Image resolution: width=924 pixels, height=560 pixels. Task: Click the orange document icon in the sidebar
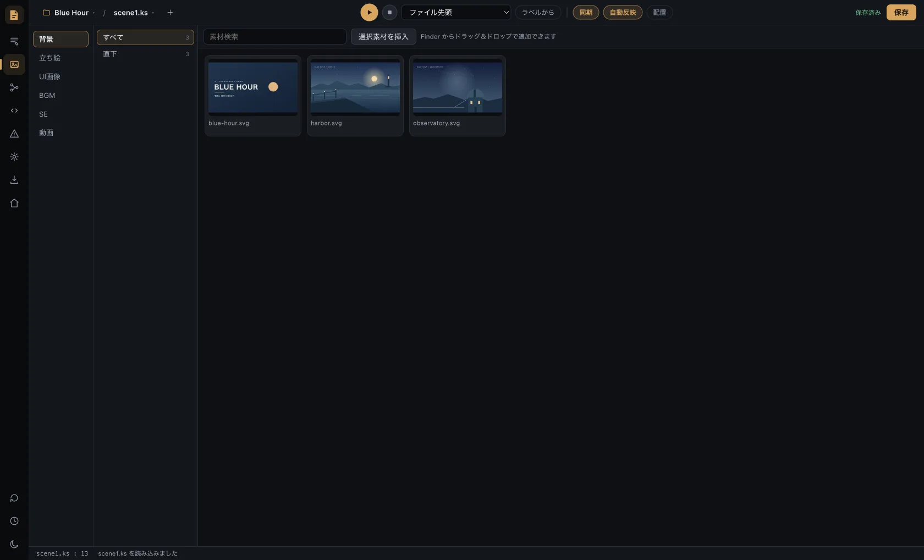pos(14,15)
